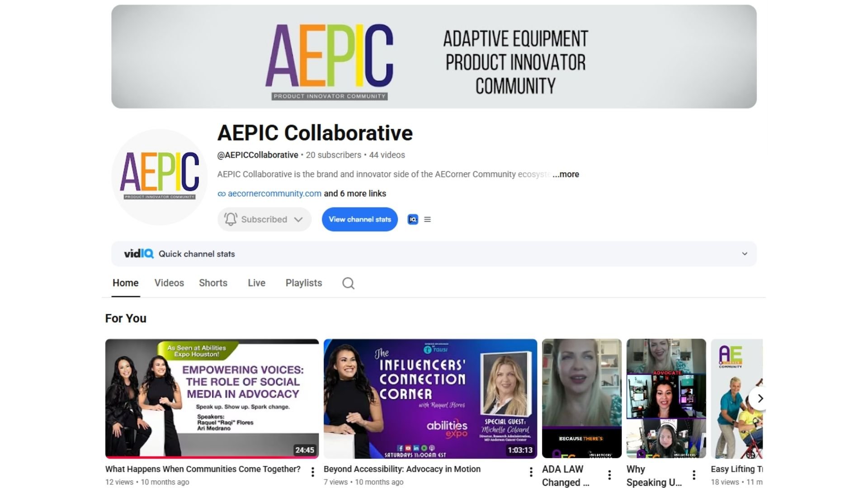Click the AEPIC channel banner image

pos(434,56)
